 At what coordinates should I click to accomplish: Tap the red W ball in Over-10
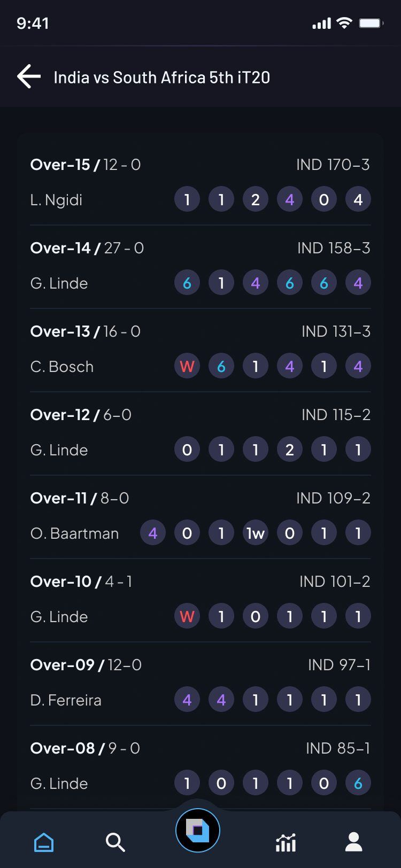point(187,617)
